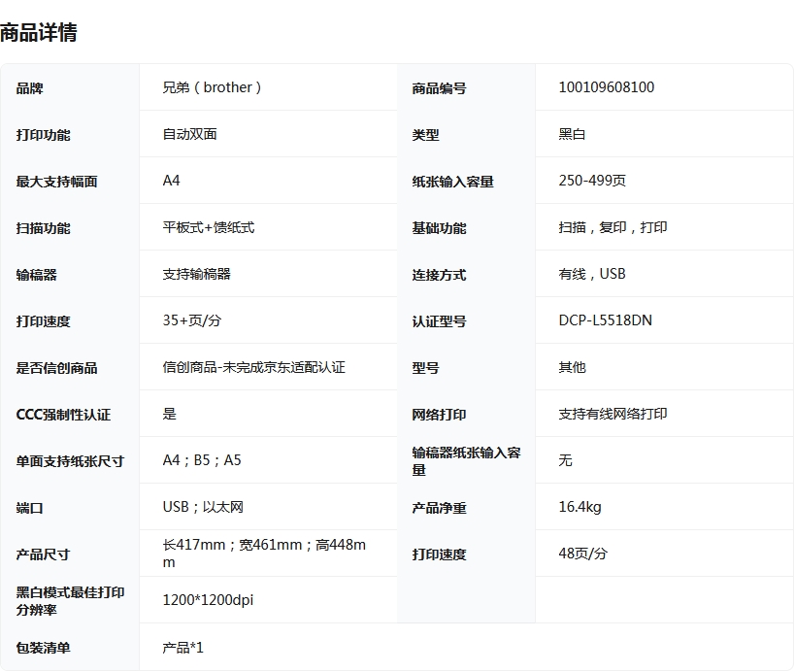Select the product dimensions 长417mm value
This screenshot has height=672, width=795.
click(x=264, y=554)
